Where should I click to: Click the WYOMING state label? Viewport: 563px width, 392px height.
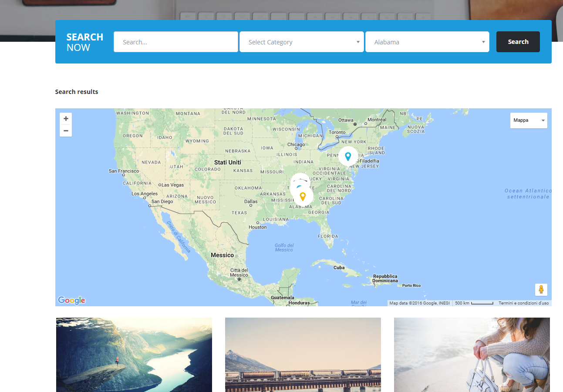point(197,141)
